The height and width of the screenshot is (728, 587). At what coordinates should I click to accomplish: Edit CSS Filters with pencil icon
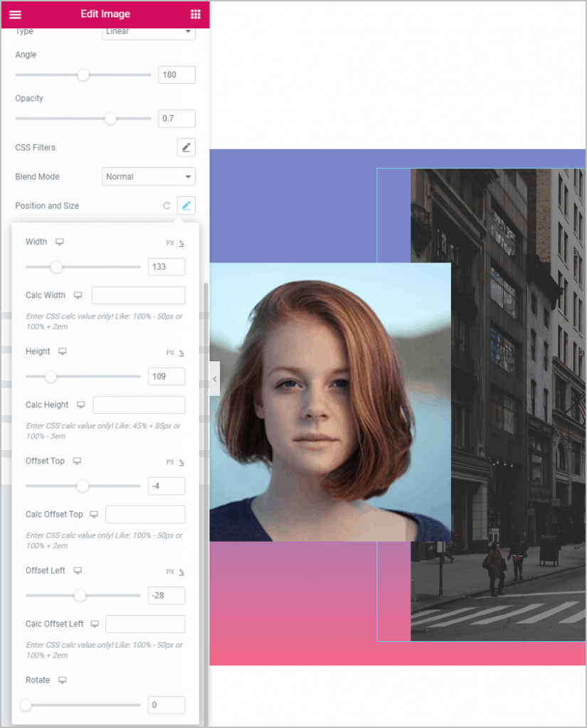[x=186, y=147]
